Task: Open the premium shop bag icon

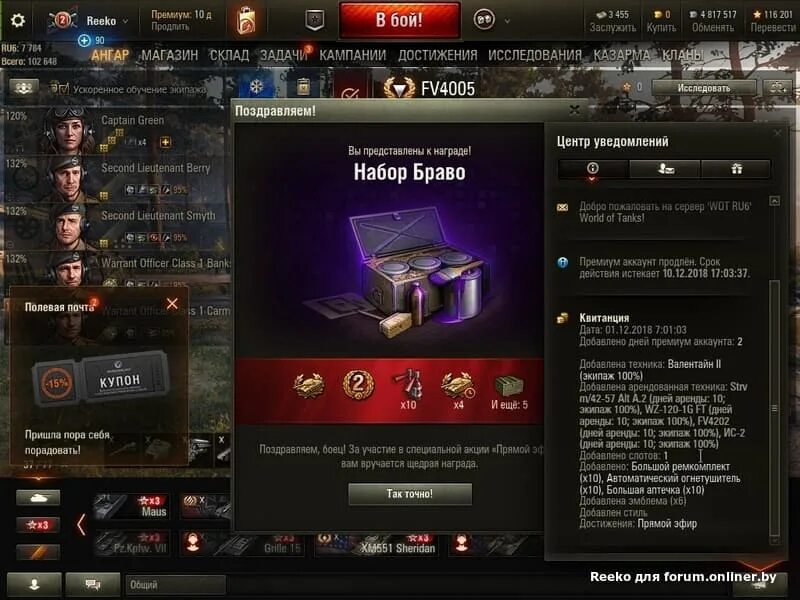Action: point(245,21)
